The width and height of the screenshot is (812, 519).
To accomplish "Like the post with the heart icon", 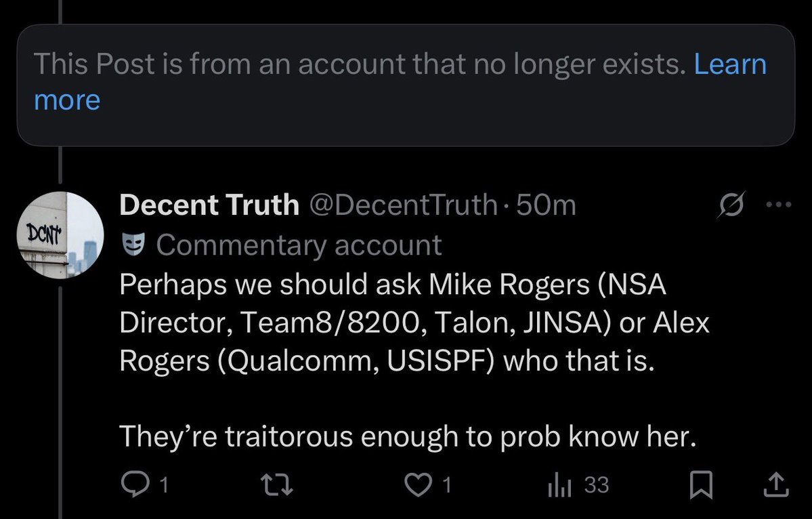I will click(420, 484).
